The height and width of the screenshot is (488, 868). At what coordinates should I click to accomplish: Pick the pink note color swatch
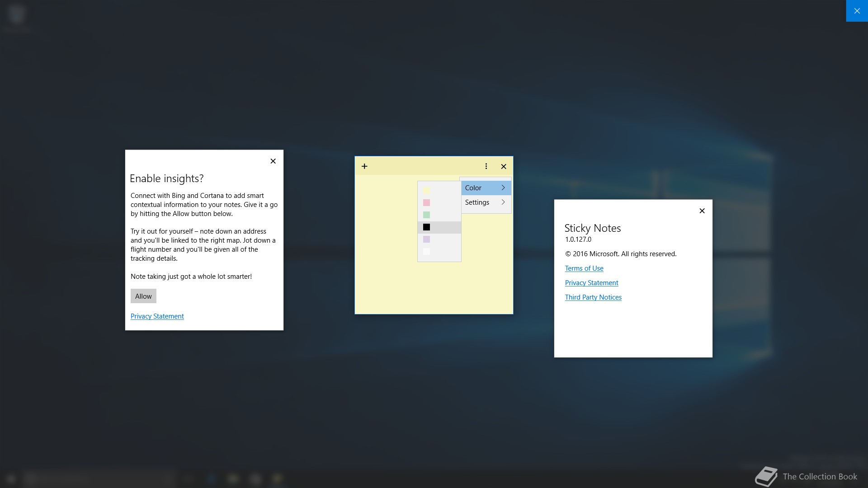click(x=426, y=202)
